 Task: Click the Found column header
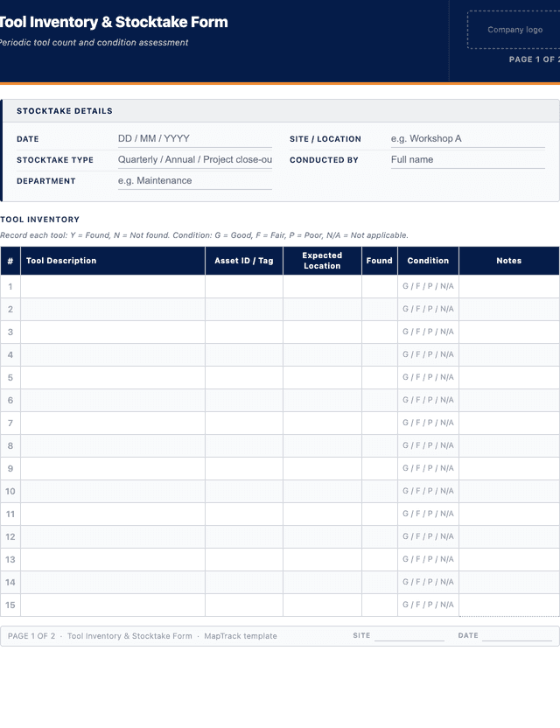tap(380, 261)
